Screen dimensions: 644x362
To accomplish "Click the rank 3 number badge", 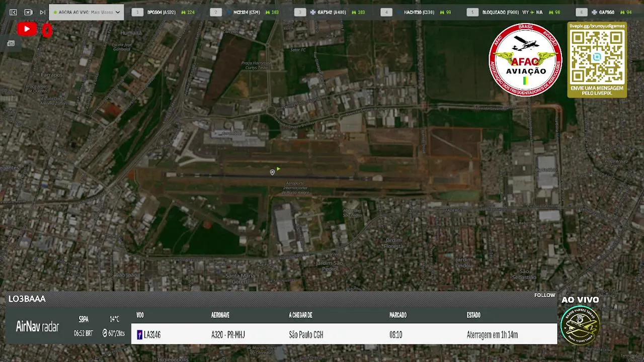I will coord(300,12).
